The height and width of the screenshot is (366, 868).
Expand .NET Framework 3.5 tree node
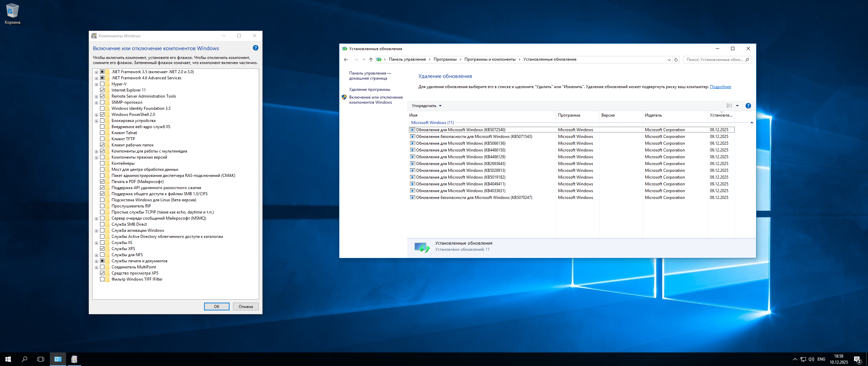tap(97, 72)
